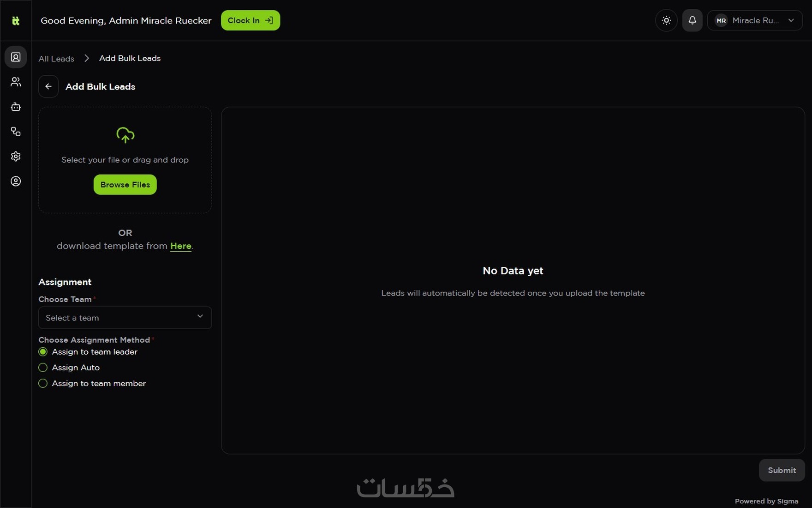812x508 pixels.
Task: Click the app logo in top-left
Action: click(16, 20)
